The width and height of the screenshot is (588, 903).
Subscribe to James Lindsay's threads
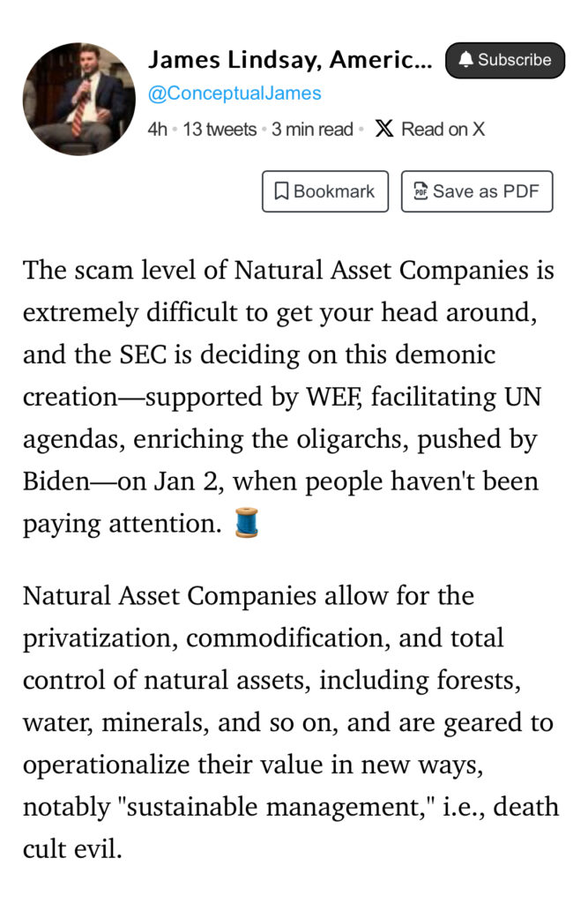(x=504, y=60)
